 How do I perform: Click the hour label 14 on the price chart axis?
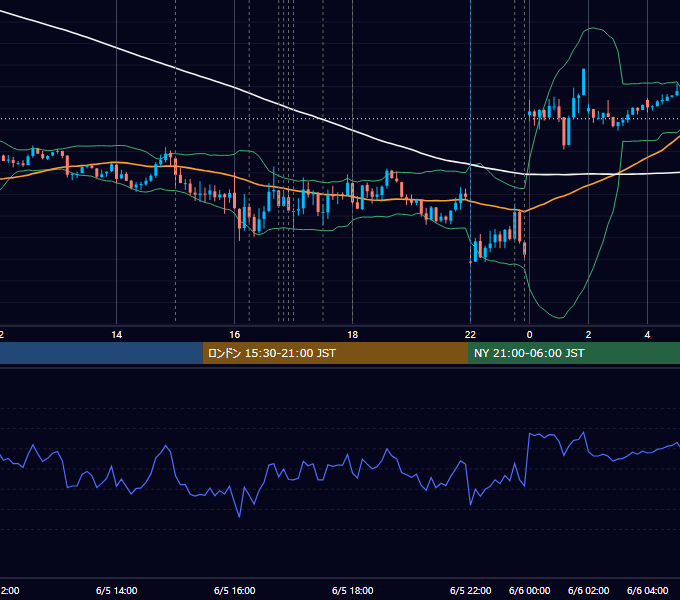pos(116,335)
